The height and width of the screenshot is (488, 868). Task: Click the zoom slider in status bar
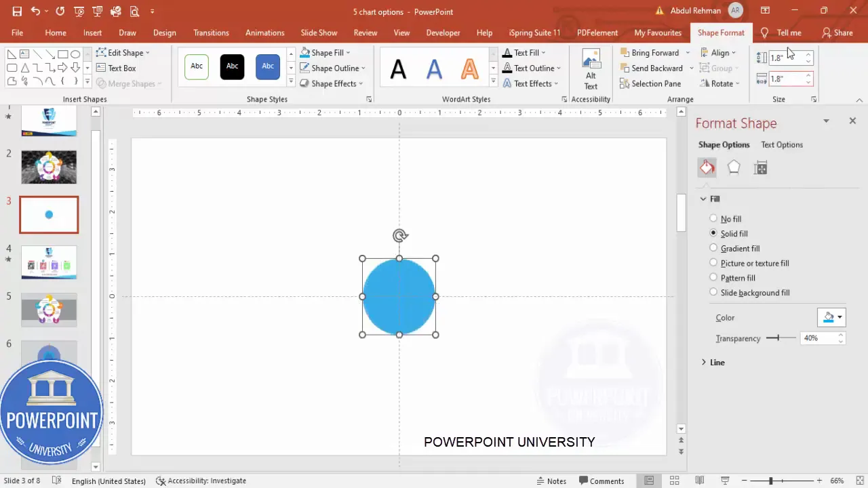(782, 481)
